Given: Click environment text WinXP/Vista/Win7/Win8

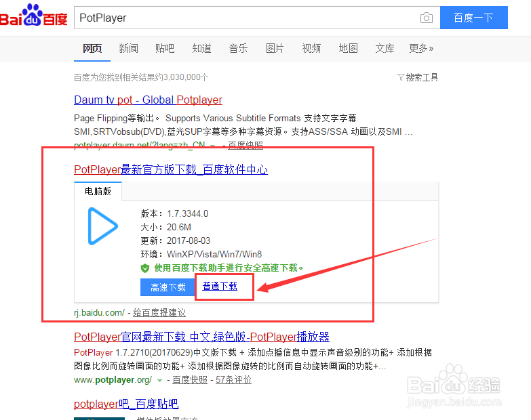Looking at the screenshot, I should (214, 254).
